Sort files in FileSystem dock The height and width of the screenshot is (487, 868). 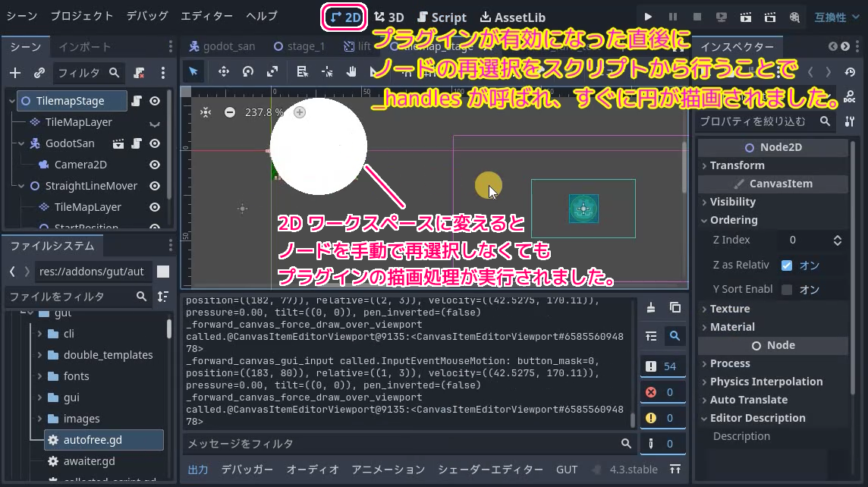[162, 297]
